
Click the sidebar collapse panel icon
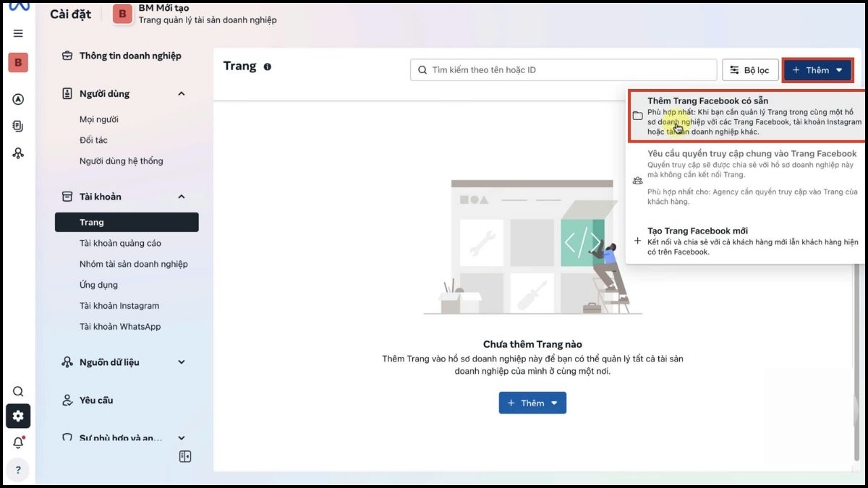coord(185,456)
